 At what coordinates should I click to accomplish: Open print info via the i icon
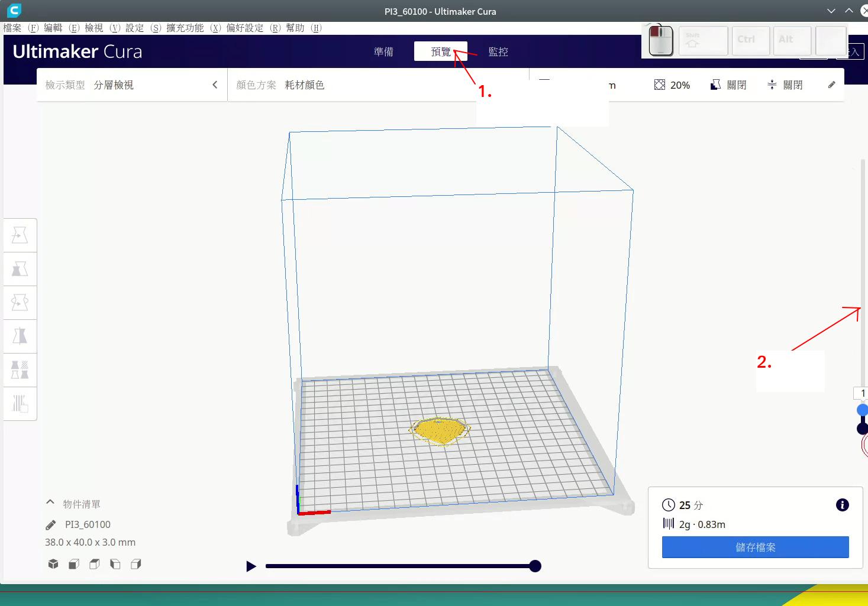point(843,505)
